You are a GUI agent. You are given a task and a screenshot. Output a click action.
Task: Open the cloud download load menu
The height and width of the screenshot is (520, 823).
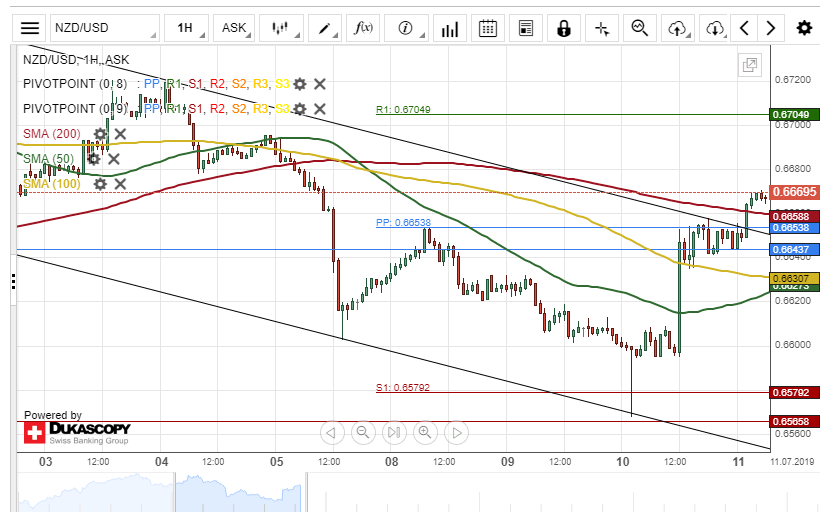715,28
